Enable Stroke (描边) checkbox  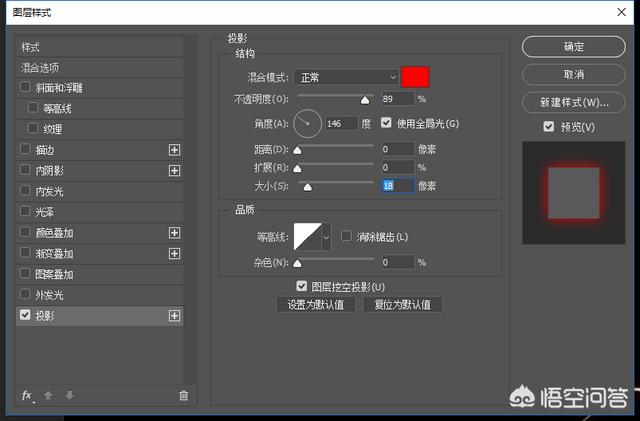pyautogui.click(x=25, y=149)
